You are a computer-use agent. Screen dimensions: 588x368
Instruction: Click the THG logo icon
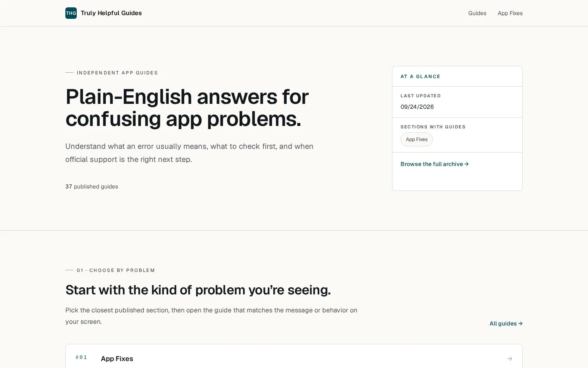pyautogui.click(x=71, y=13)
